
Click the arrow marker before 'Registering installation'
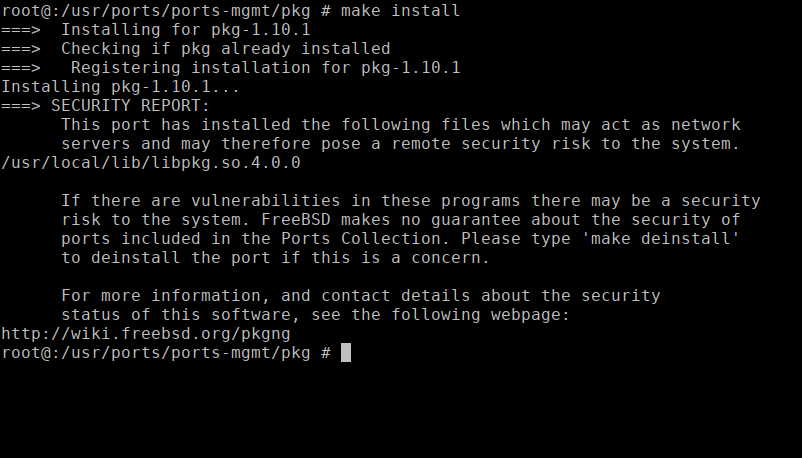[21, 67]
